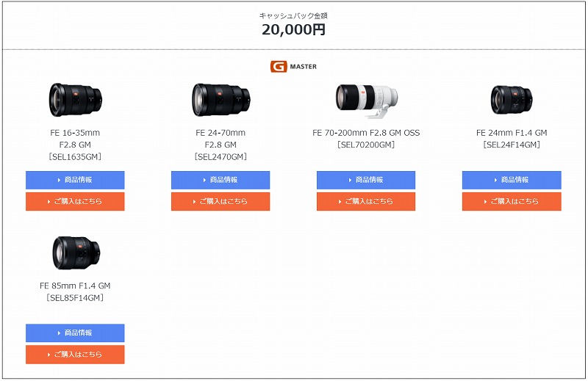The height and width of the screenshot is (381, 588).
Task: Open FE 24-70mm F2.8 GM lens image
Action: click(221, 100)
